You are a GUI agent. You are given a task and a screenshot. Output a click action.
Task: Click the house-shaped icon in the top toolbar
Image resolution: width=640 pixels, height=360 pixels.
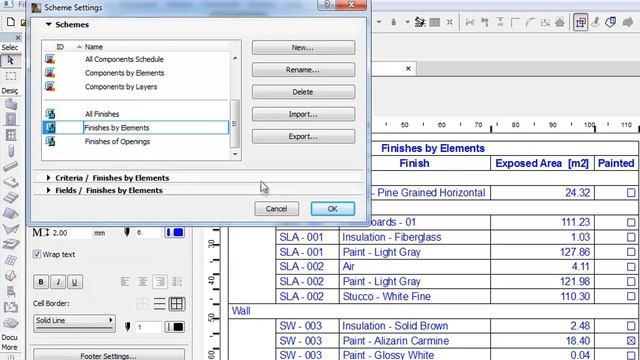point(560,22)
